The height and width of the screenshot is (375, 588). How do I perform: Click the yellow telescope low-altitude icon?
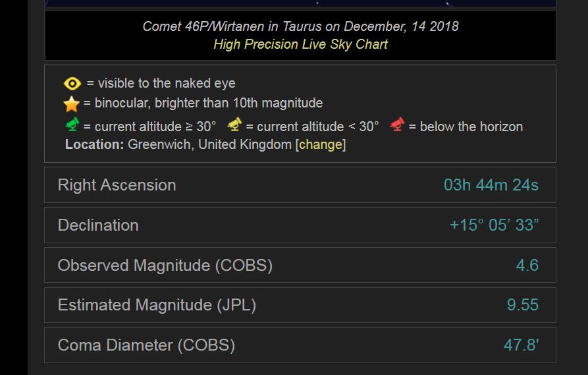coord(234,125)
